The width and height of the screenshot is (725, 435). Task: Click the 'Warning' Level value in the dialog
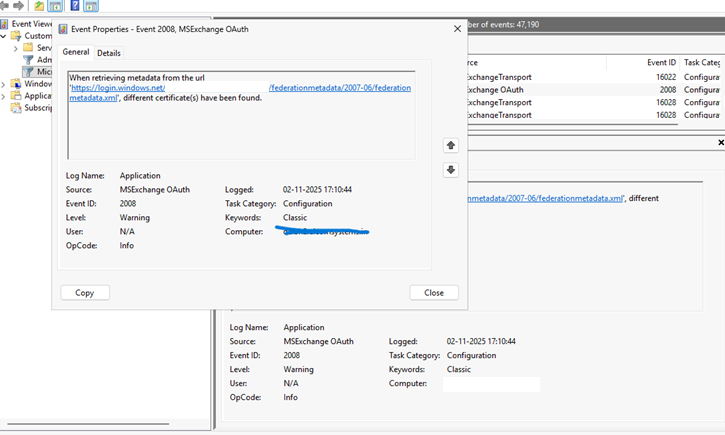coord(135,217)
